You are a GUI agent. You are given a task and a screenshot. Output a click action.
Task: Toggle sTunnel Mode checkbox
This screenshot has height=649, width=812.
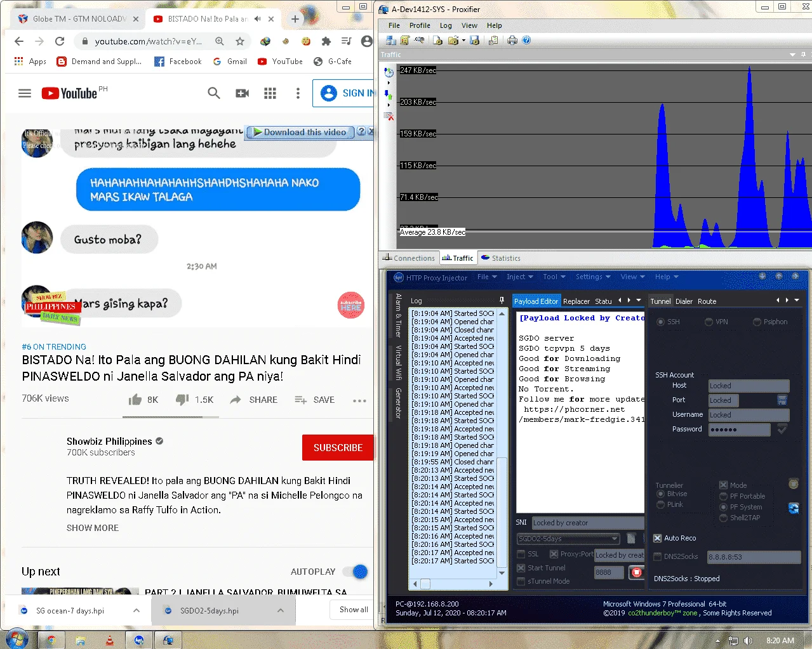tap(521, 581)
